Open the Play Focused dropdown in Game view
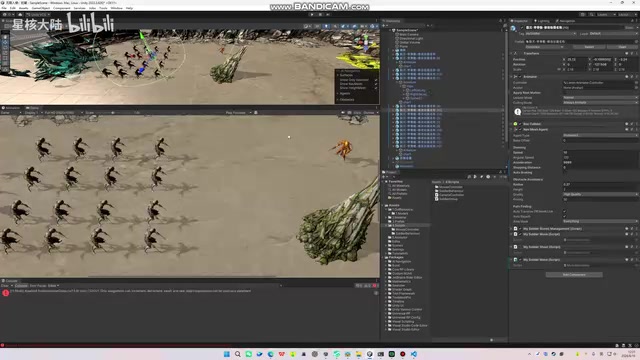The width and height of the screenshot is (640, 360). (x=238, y=113)
